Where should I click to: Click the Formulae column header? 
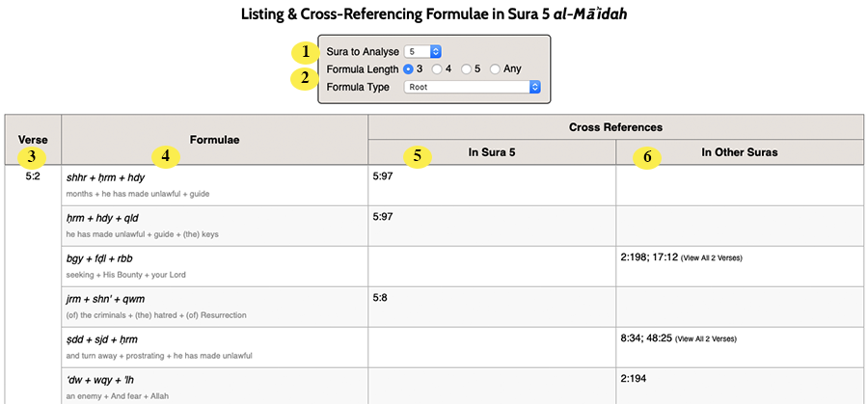215,140
